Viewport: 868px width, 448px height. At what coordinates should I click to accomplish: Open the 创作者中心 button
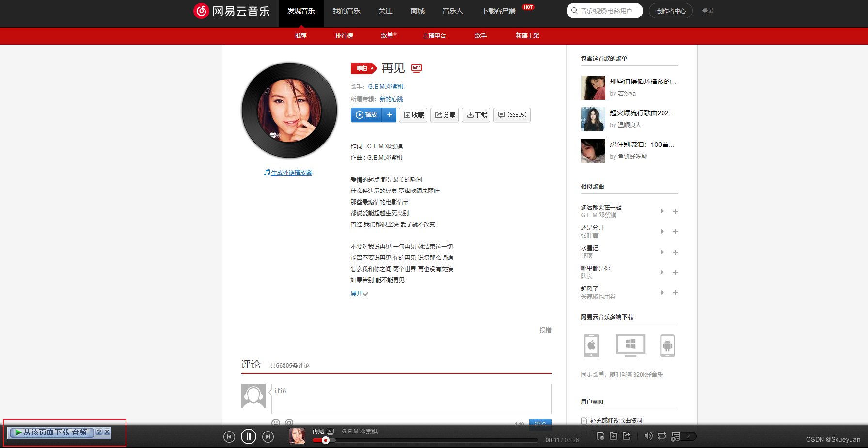point(671,11)
